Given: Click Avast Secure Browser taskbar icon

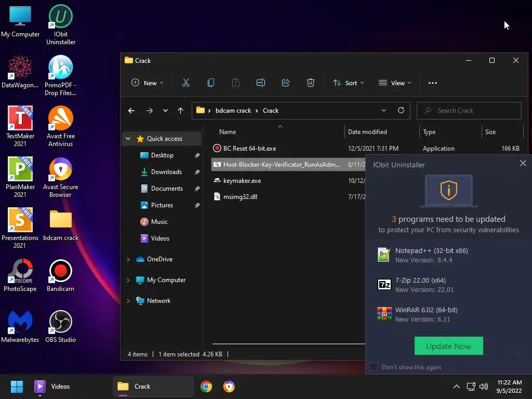Looking at the screenshot, I should pos(229,387).
